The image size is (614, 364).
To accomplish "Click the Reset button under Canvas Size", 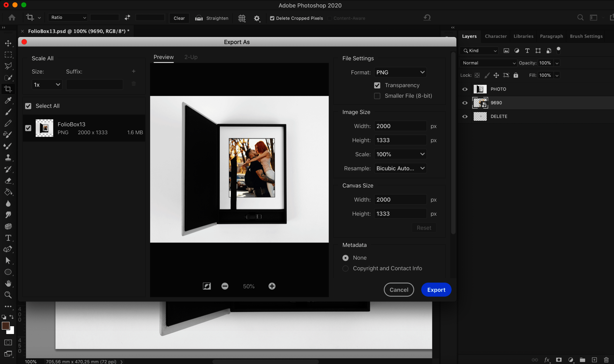I will (x=424, y=227).
